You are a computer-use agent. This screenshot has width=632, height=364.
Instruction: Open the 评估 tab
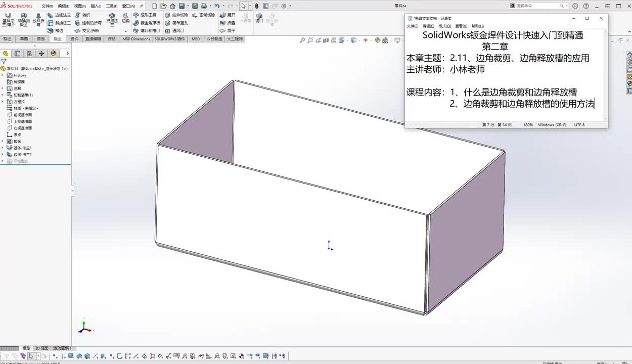112,39
